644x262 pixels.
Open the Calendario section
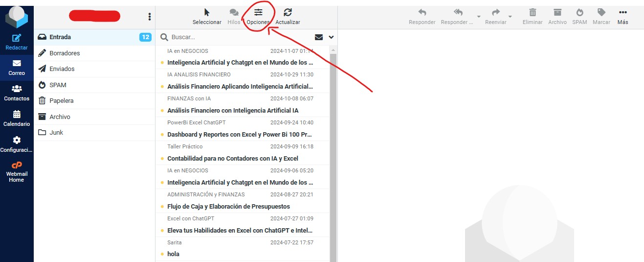pyautogui.click(x=17, y=119)
